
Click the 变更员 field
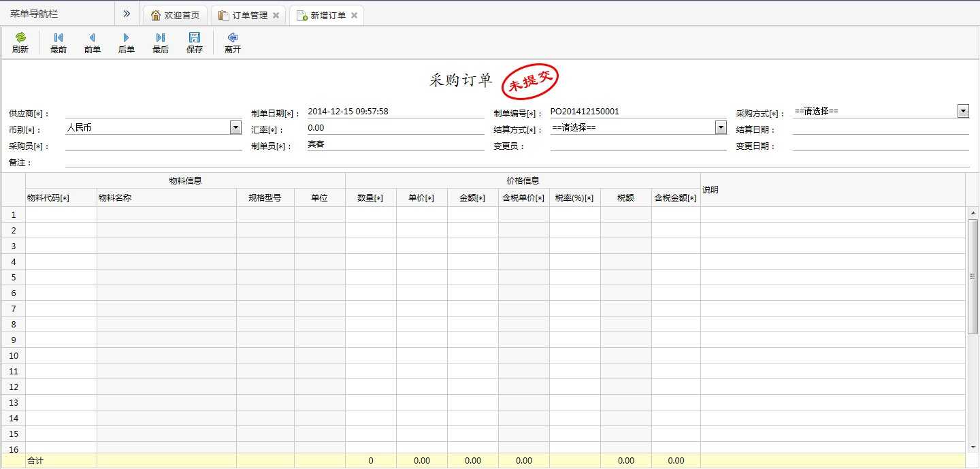[638, 144]
